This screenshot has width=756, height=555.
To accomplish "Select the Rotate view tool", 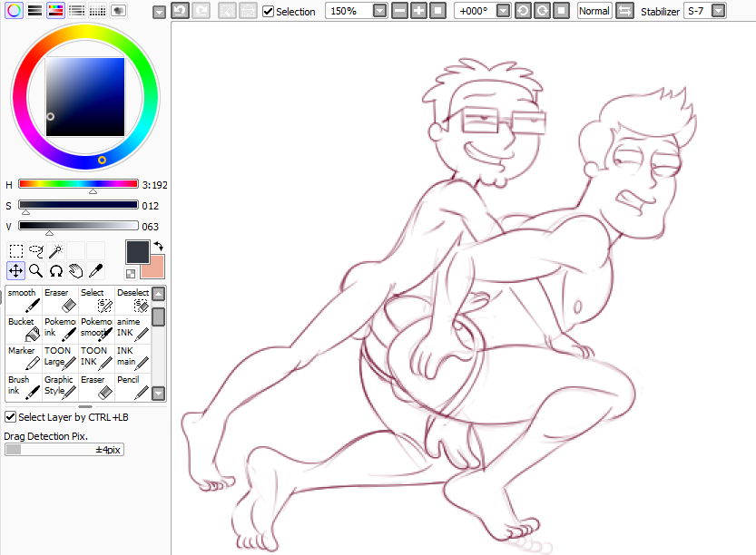I will click(56, 270).
